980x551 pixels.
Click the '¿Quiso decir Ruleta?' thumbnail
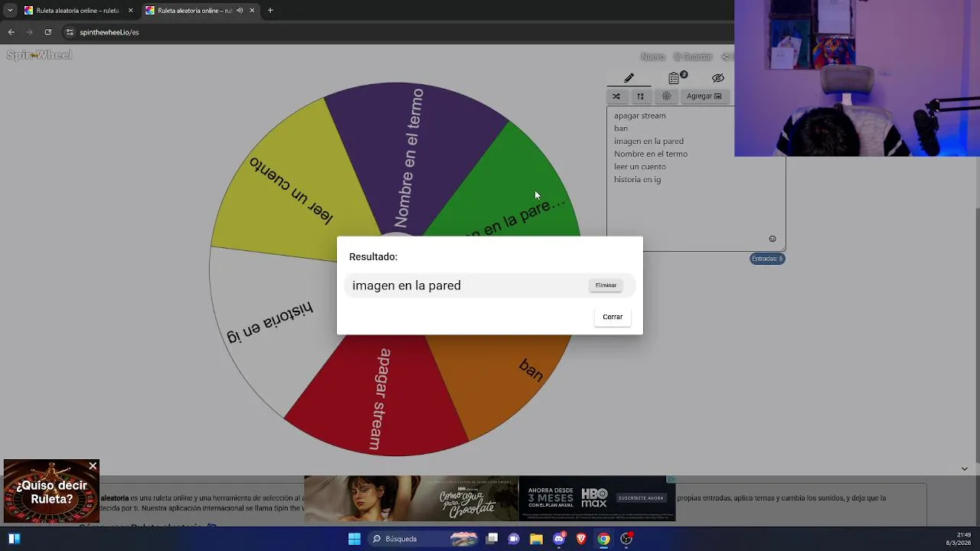(x=51, y=493)
